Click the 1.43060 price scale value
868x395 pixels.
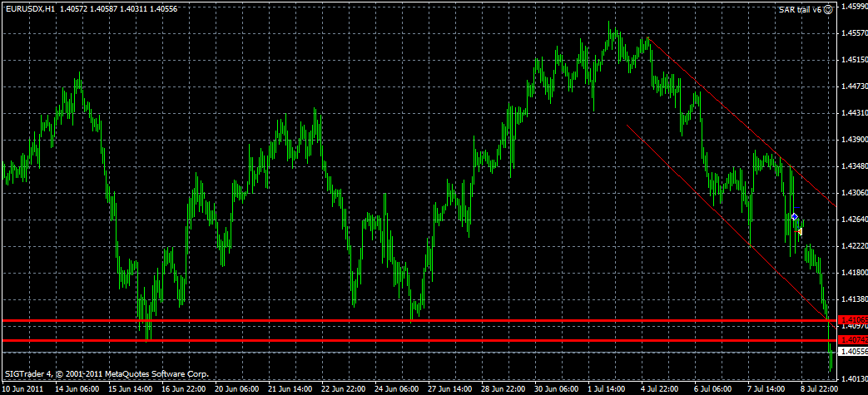pyautogui.click(x=855, y=193)
